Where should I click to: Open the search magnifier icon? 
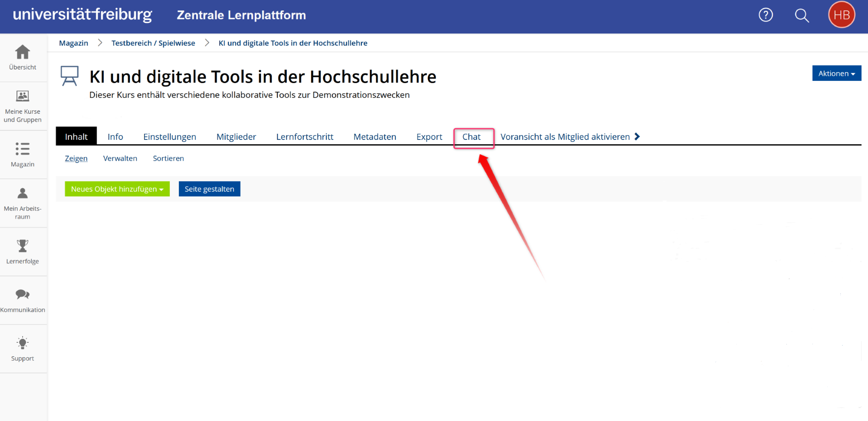[x=802, y=15]
